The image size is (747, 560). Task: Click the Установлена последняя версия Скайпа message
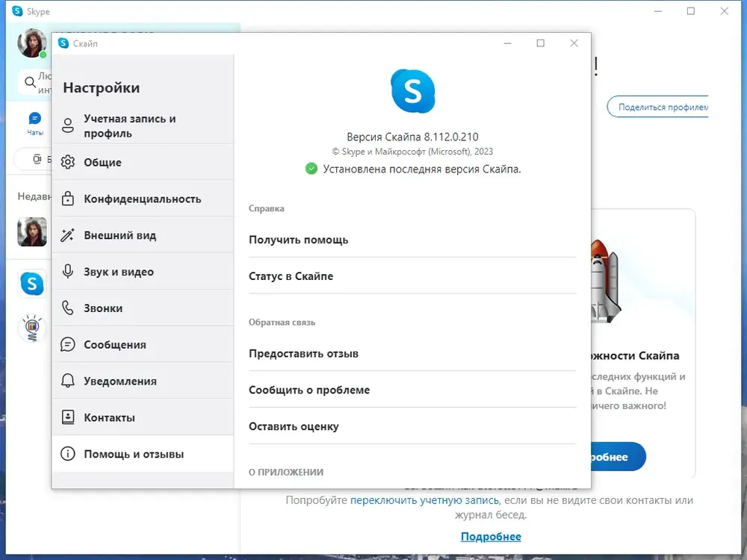pyautogui.click(x=421, y=169)
